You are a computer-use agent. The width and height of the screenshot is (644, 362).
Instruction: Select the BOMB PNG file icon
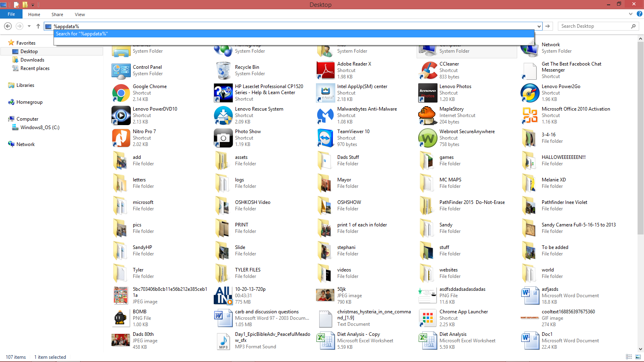click(121, 318)
